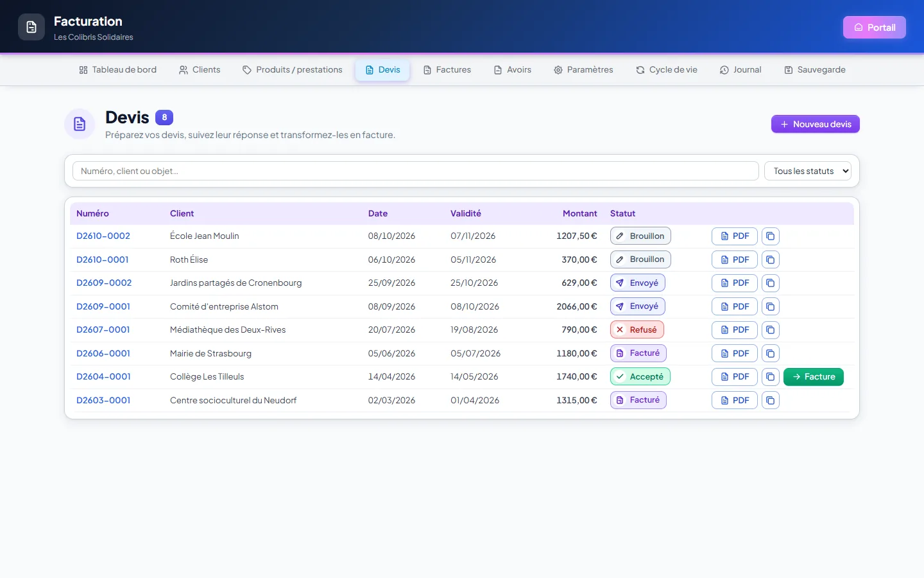924x578 pixels.
Task: Click the document icon beside the Devis heading
Action: pyautogui.click(x=80, y=124)
